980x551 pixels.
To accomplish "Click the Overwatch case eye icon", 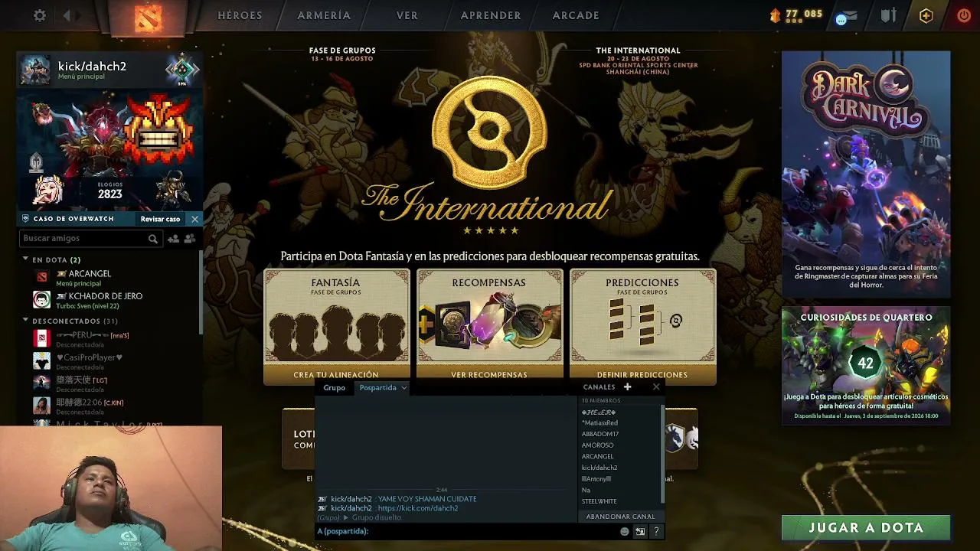I will tap(26, 219).
